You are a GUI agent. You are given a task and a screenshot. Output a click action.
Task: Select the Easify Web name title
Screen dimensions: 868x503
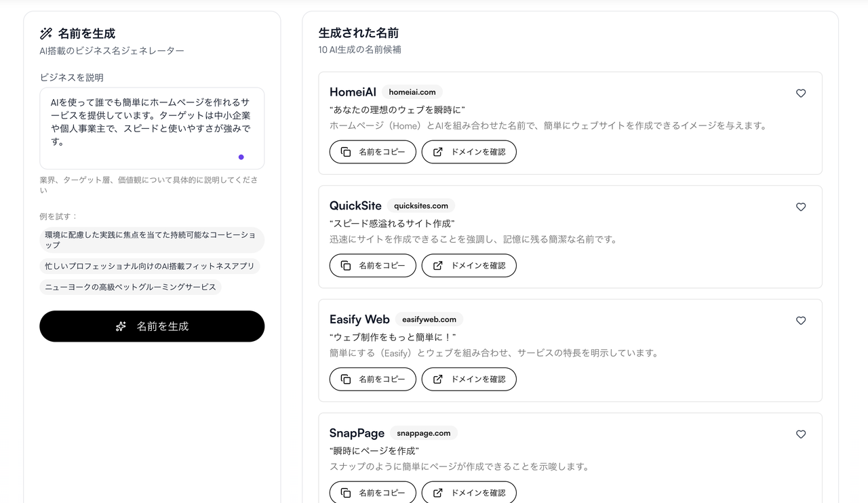click(359, 319)
